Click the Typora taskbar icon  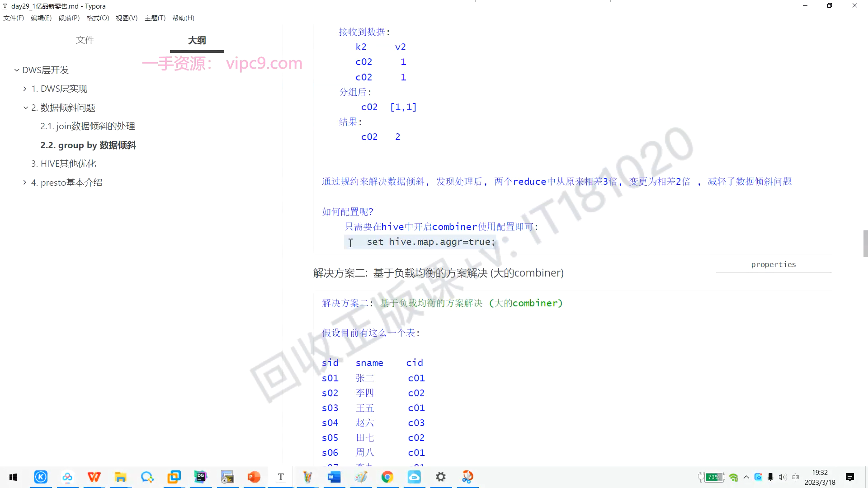pyautogui.click(x=281, y=477)
